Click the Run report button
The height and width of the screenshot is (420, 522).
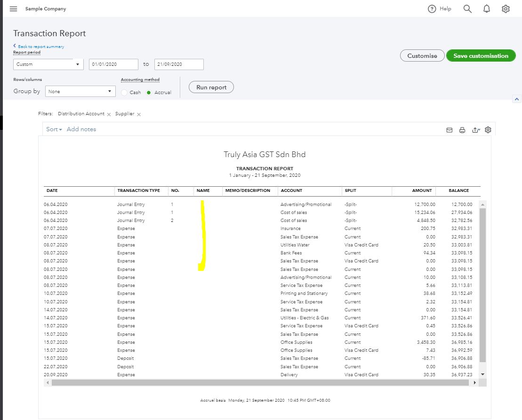(x=211, y=87)
